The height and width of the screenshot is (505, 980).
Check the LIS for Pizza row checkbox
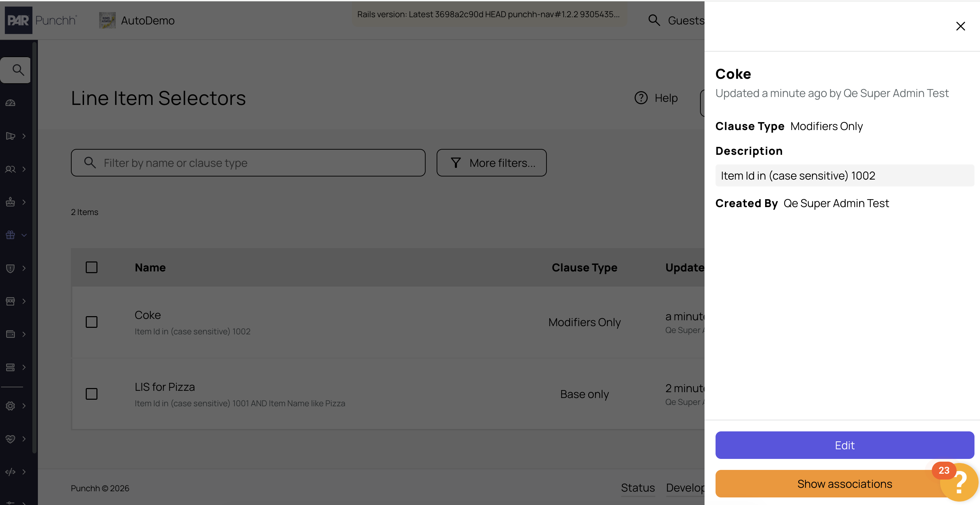(x=91, y=394)
